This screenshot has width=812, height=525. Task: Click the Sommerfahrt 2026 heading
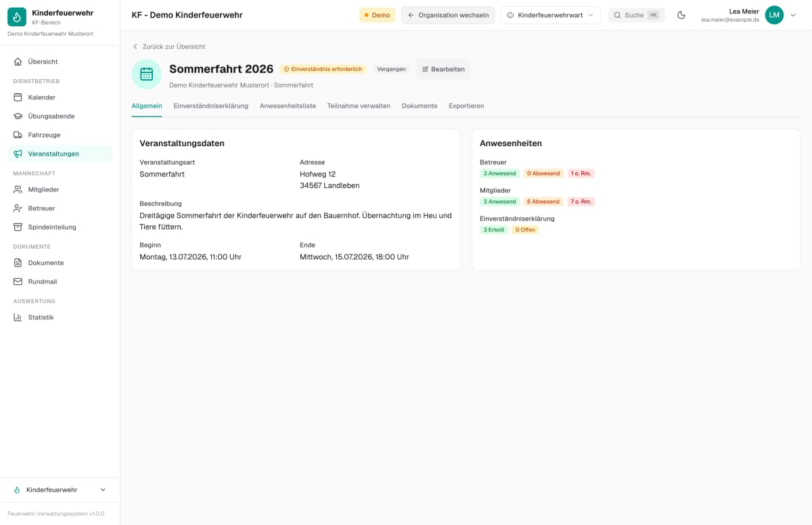click(221, 69)
